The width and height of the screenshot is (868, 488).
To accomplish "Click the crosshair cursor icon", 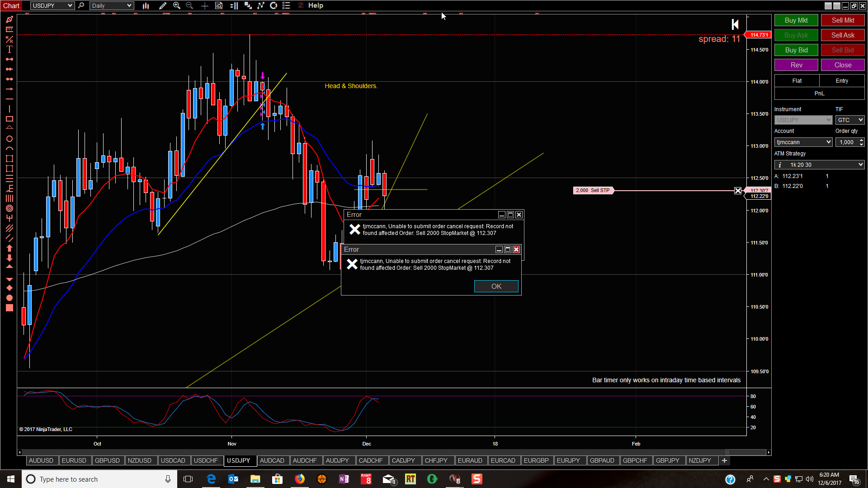I will click(x=205, y=6).
